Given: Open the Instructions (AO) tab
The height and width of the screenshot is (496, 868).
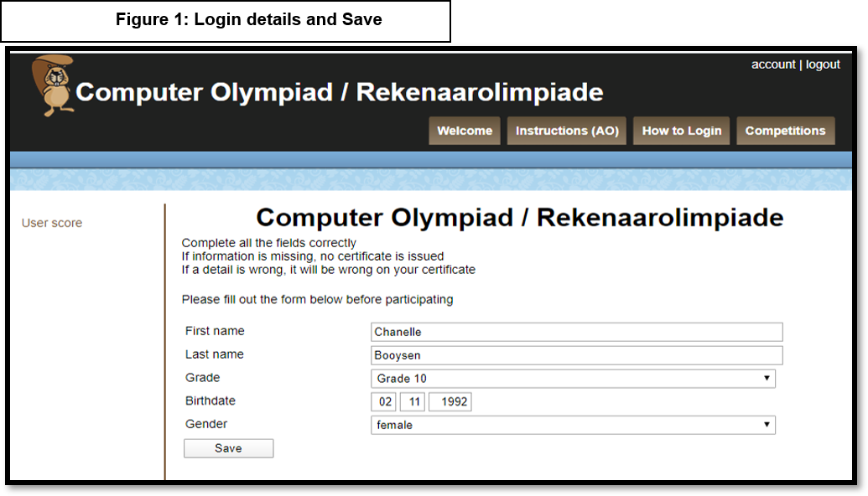Looking at the screenshot, I should (x=567, y=131).
